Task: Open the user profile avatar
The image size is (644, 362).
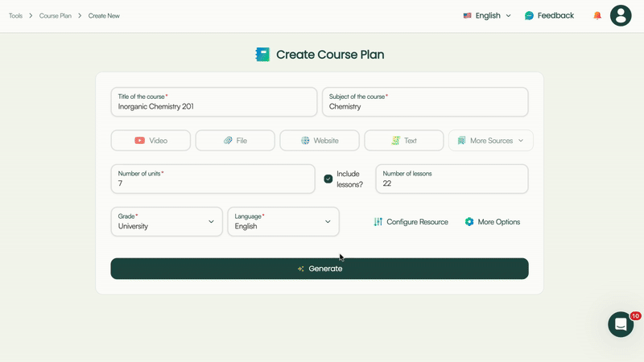Action: coord(621,15)
